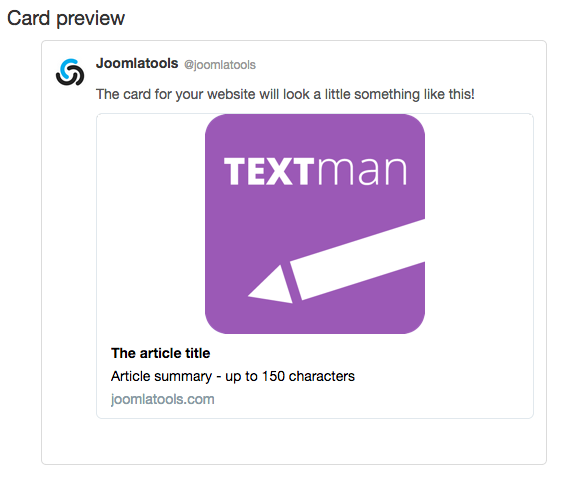Viewport: 588px width, 494px height.
Task: Click blank space left of the TEXTman image
Action: point(151,224)
